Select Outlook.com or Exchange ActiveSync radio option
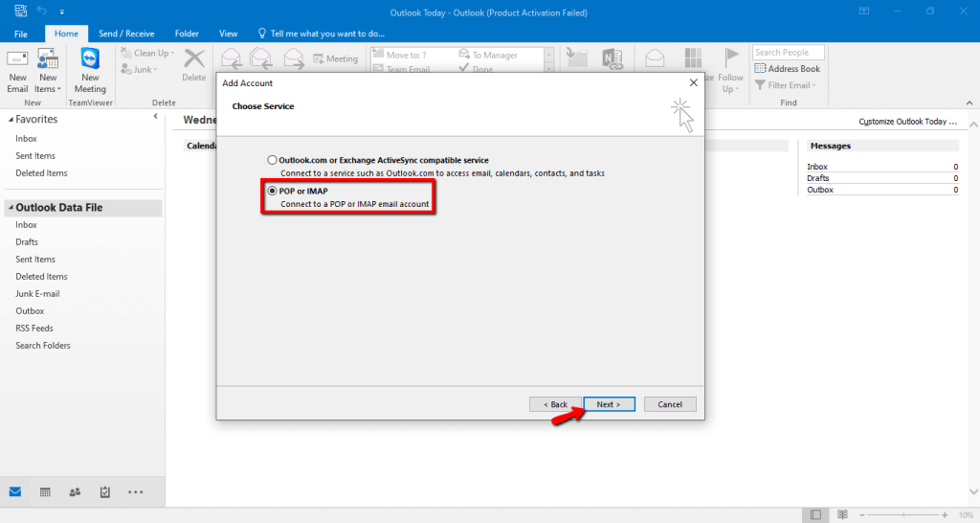980x523 pixels. pos(272,160)
